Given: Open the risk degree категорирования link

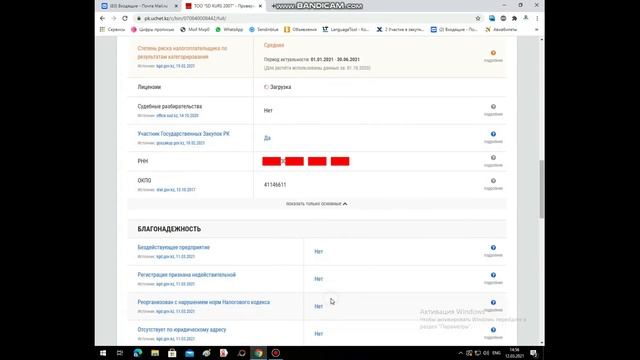Looking at the screenshot, I should point(182,52).
